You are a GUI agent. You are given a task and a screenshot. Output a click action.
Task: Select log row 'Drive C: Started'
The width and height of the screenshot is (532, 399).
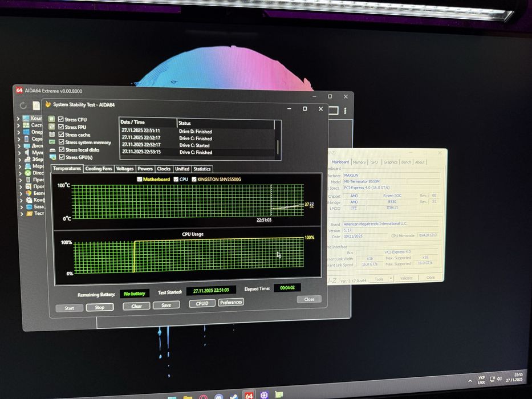(197, 145)
